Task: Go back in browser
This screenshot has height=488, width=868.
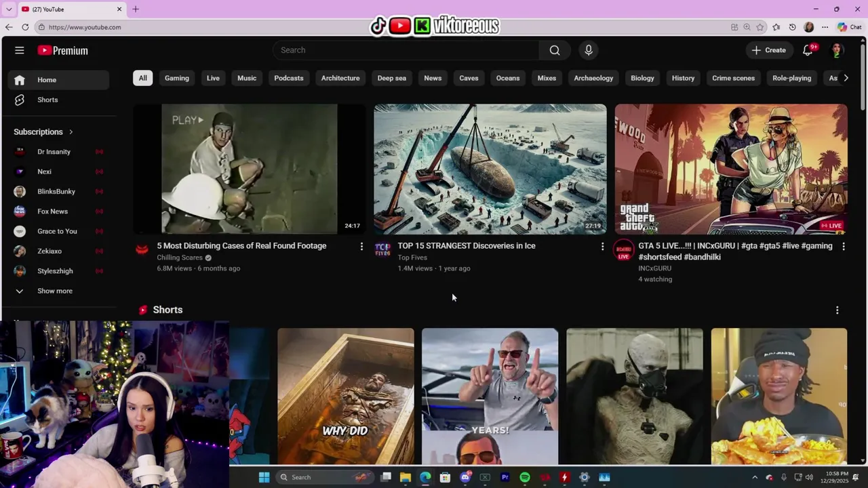Action: tap(8, 27)
